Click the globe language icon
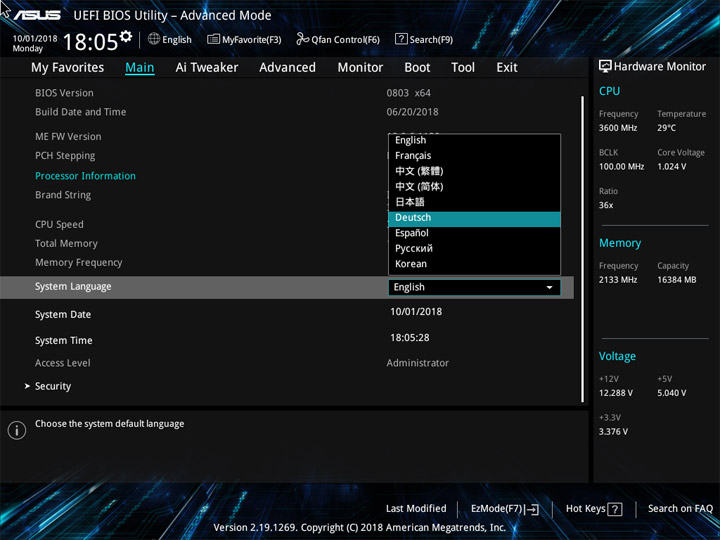The image size is (720, 540). (x=154, y=39)
